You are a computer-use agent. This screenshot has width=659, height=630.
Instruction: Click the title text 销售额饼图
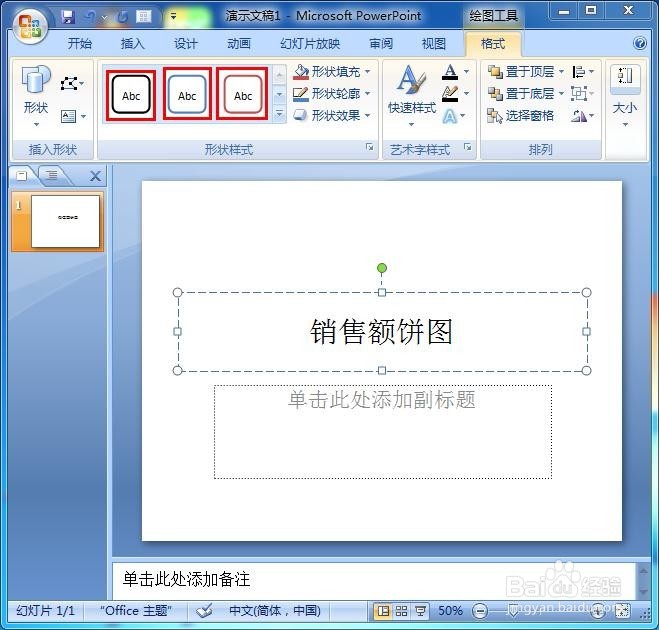pyautogui.click(x=381, y=332)
